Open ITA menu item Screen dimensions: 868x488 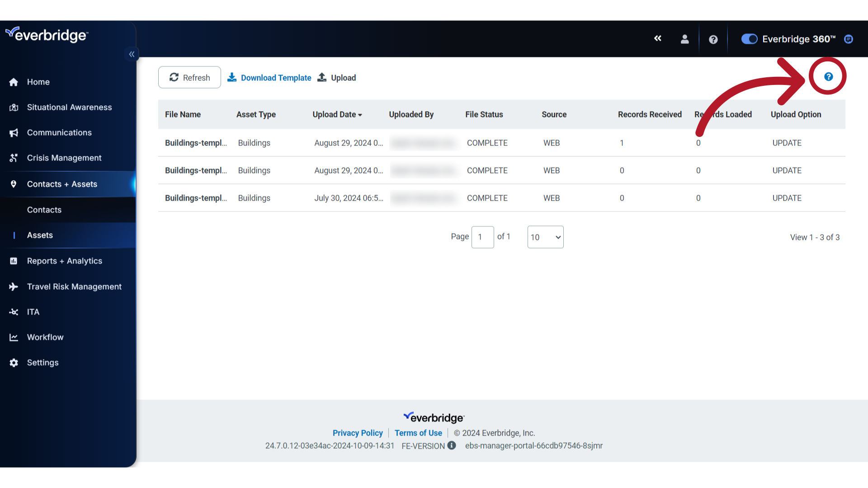pos(33,312)
